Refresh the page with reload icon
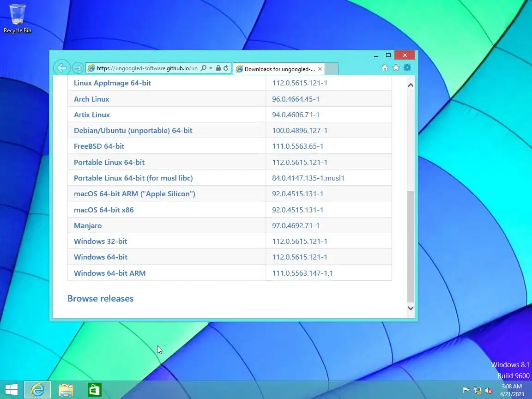The width and height of the screenshot is (532, 399). coord(226,68)
